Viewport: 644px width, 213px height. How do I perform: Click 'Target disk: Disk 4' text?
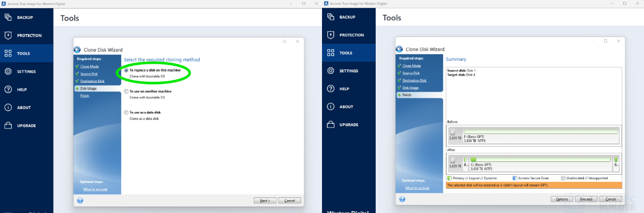[462, 75]
